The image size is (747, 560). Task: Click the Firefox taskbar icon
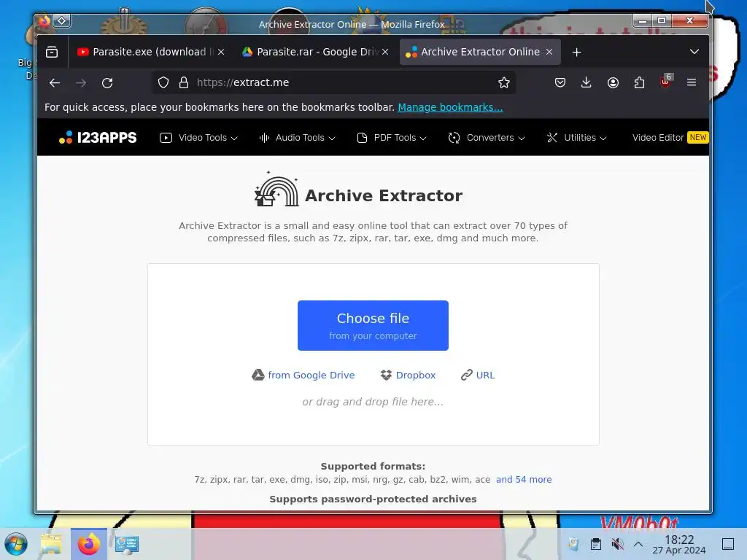(x=89, y=544)
